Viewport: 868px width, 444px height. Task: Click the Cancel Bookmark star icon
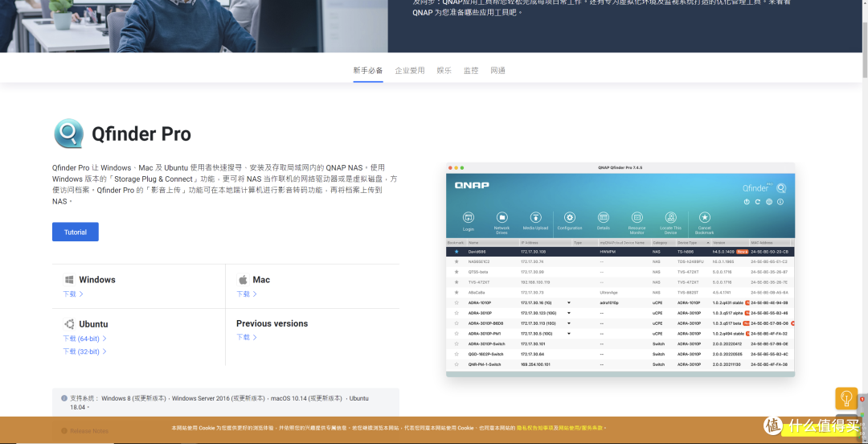pos(705,217)
